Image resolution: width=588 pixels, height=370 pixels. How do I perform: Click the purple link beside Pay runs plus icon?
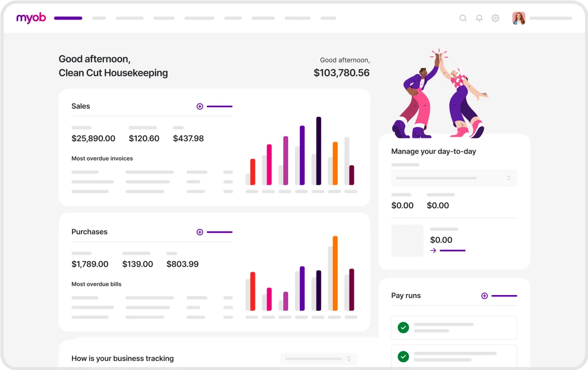tap(504, 296)
